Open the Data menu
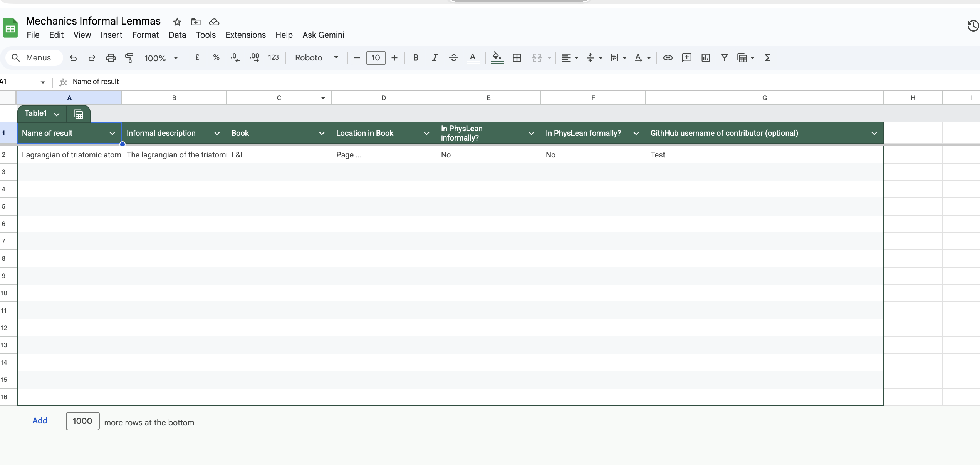The height and width of the screenshot is (465, 980). point(177,35)
